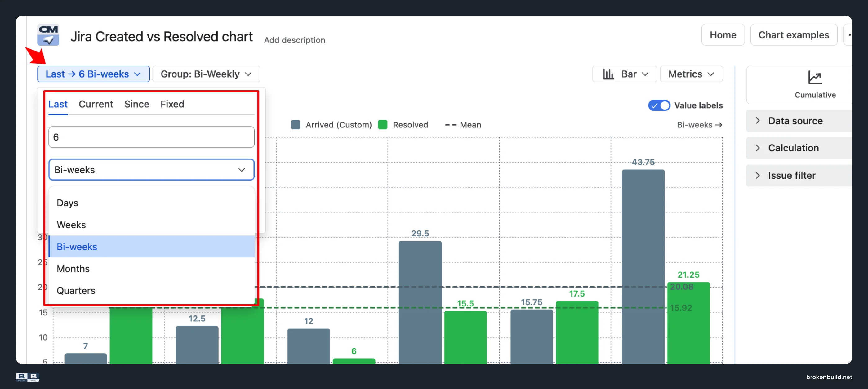Switch to the Last tab

tap(58, 104)
